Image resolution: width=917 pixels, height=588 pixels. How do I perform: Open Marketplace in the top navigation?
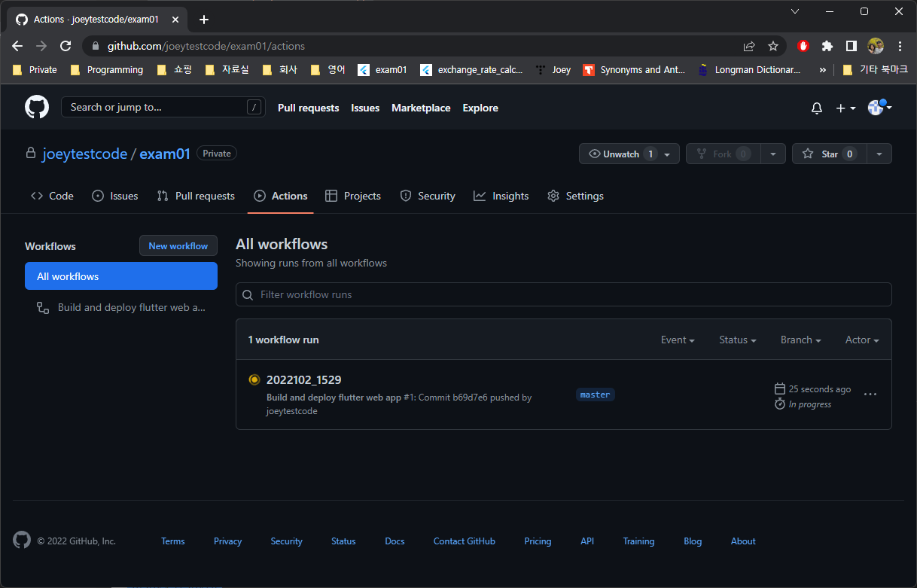pyautogui.click(x=421, y=108)
